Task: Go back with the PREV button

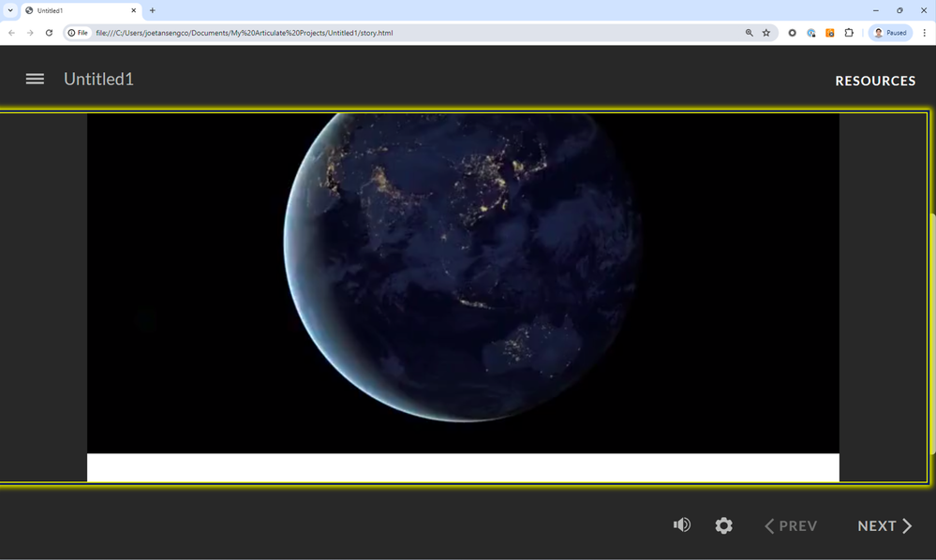Action: [x=791, y=526]
